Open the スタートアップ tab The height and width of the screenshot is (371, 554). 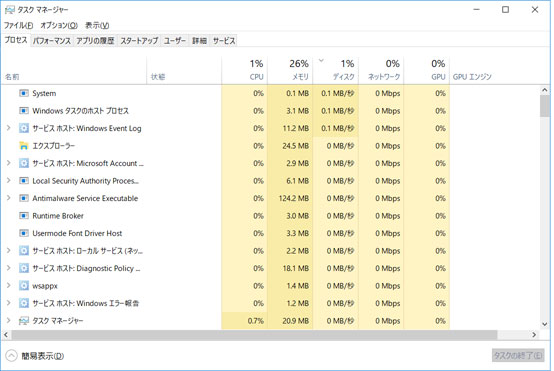[139, 41]
